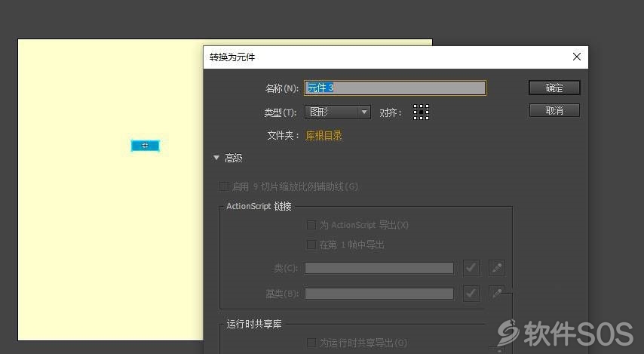
Task: Click the edit pencil icon next to 类(C)
Action: (497, 268)
